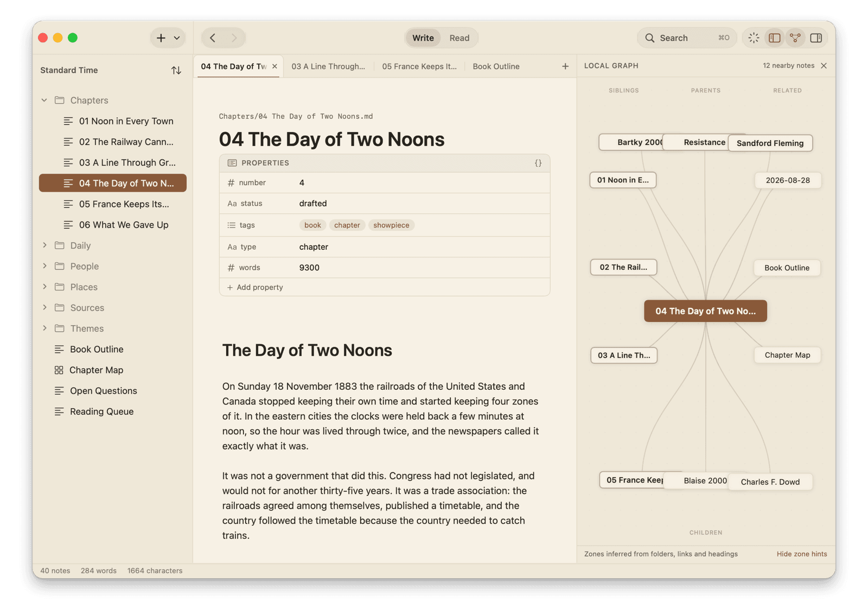
Task: Click the Search field
Action: tap(686, 38)
